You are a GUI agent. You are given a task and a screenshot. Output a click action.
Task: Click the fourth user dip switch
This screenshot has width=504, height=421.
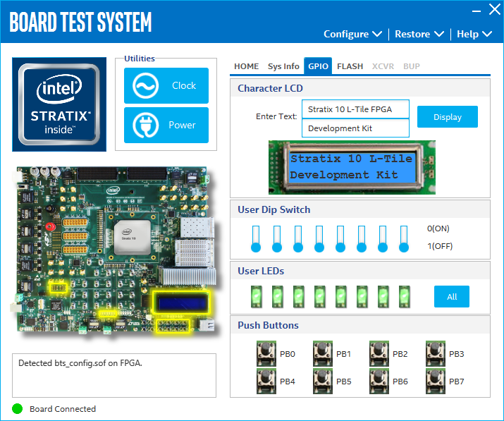319,239
